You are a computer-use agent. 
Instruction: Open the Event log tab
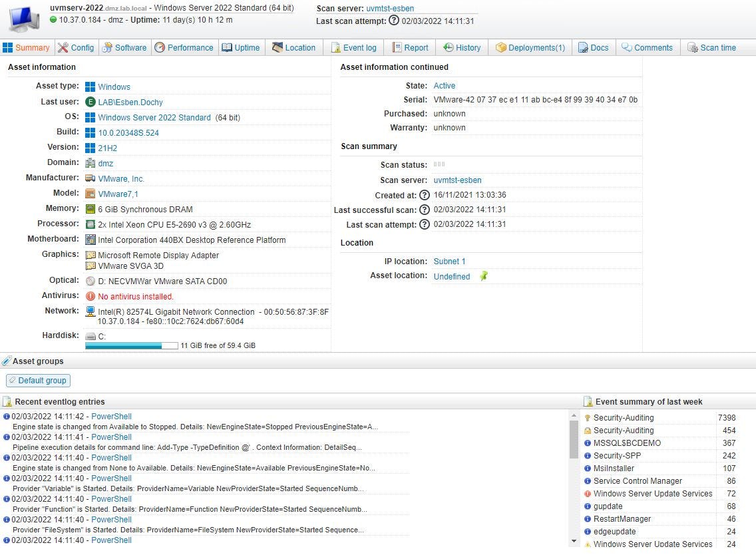coord(354,48)
